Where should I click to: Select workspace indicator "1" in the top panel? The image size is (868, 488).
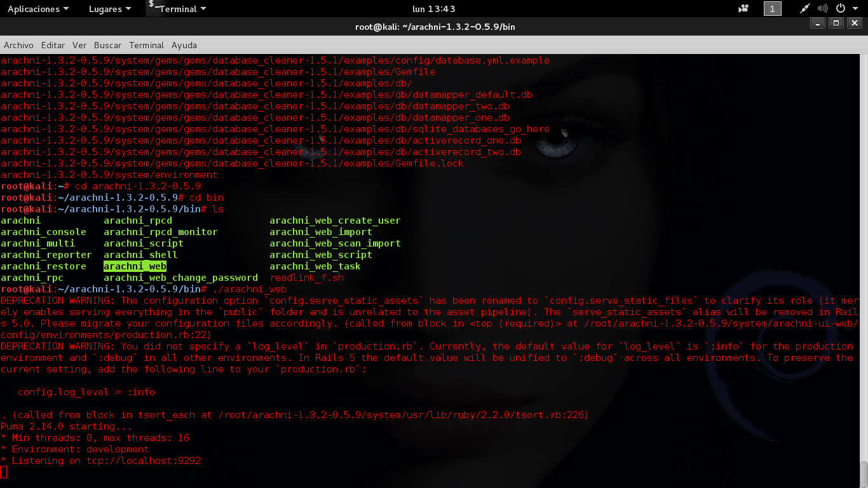click(773, 9)
